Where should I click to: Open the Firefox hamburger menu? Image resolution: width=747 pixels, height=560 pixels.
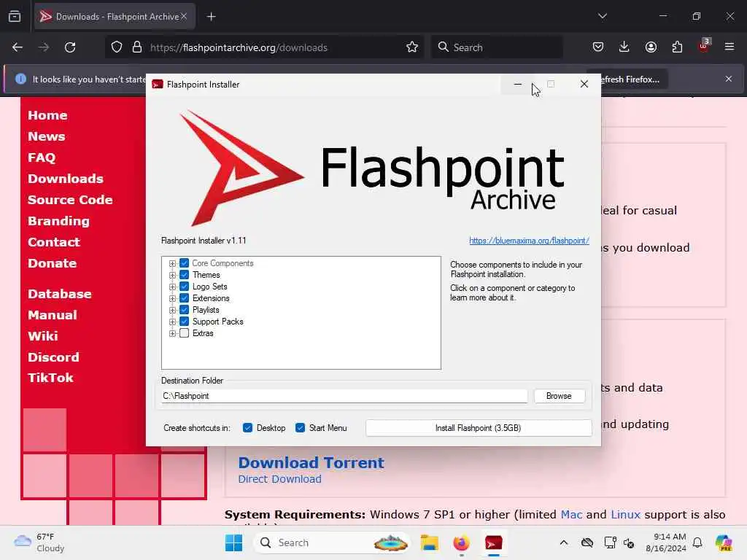[x=729, y=47]
